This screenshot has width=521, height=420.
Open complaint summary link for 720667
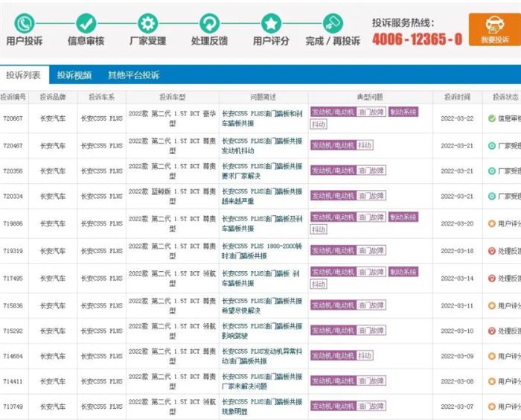pos(262,118)
